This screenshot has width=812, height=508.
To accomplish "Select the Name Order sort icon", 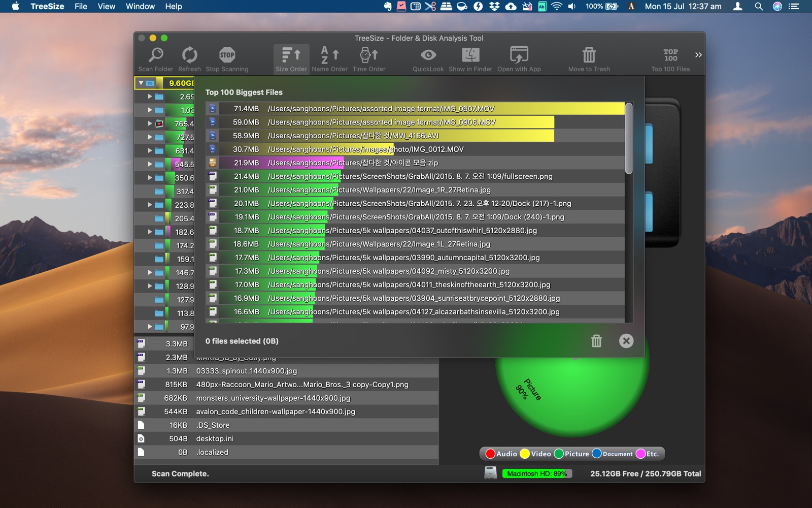I will point(329,54).
